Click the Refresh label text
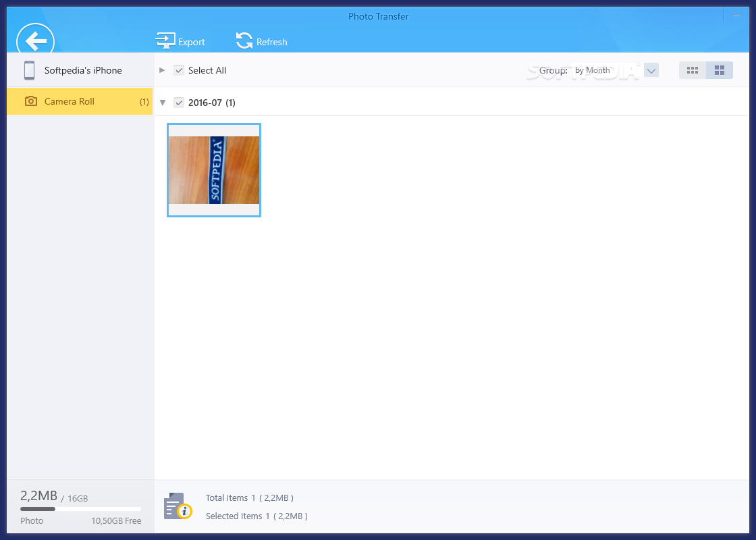 272,42
